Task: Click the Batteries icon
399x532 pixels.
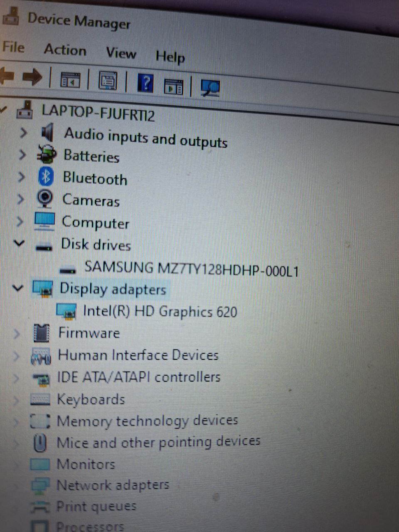Action: [46, 154]
